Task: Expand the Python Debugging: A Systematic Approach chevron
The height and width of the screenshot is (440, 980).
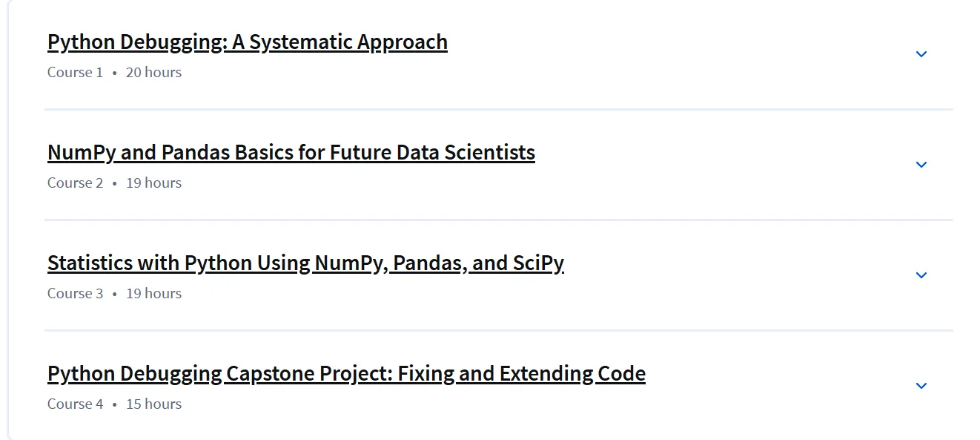Action: (921, 54)
